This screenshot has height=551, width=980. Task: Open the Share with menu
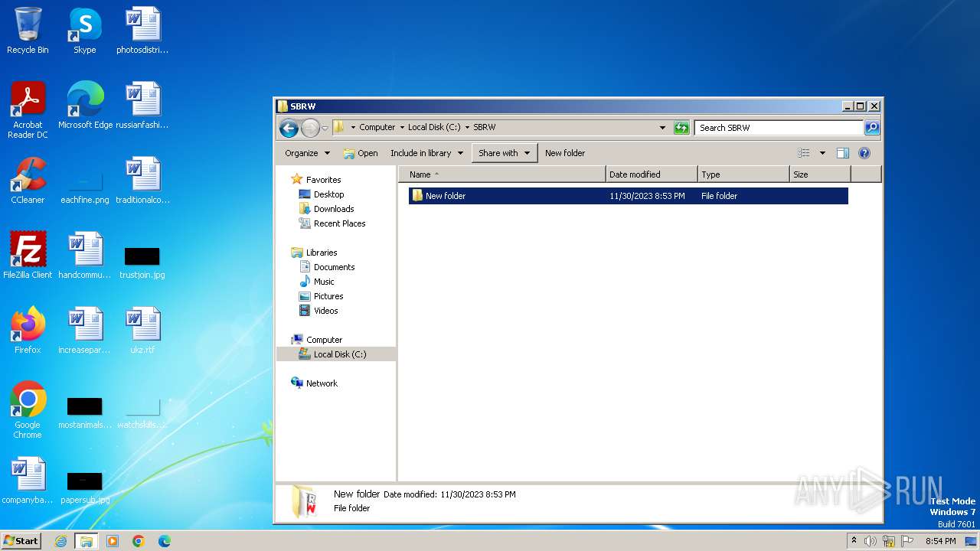[x=505, y=153]
